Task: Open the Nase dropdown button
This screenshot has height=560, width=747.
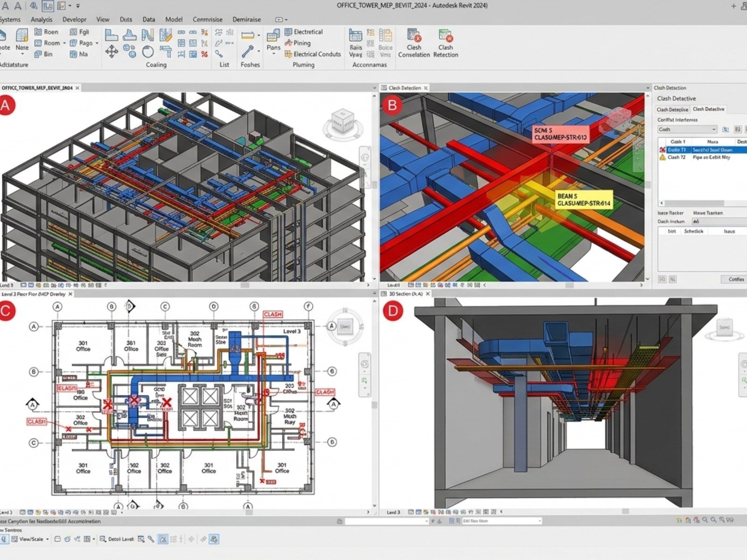Action: [x=21, y=54]
